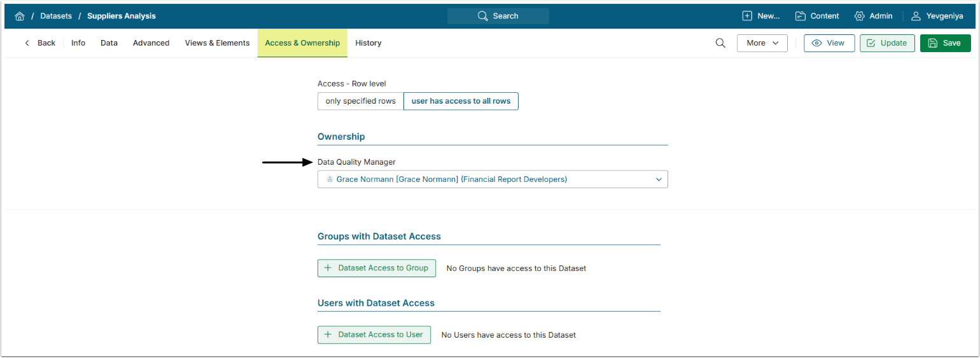Expand the More dropdown menu
This screenshot has height=358, width=980.
click(762, 43)
